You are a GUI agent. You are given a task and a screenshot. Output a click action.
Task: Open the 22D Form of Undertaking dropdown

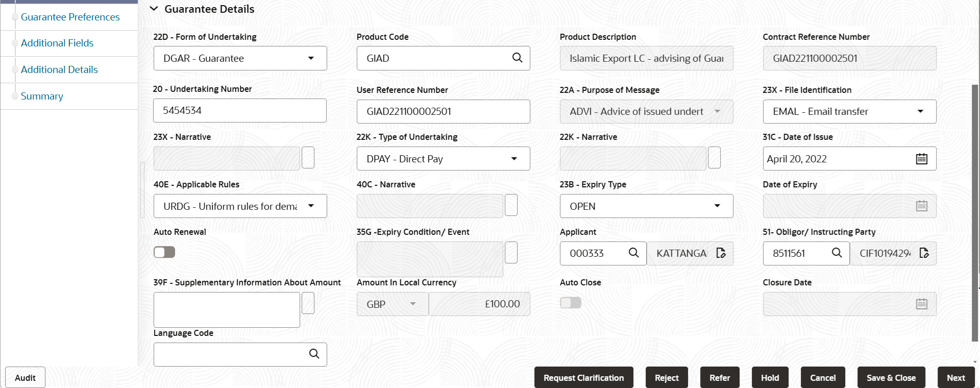click(311, 58)
